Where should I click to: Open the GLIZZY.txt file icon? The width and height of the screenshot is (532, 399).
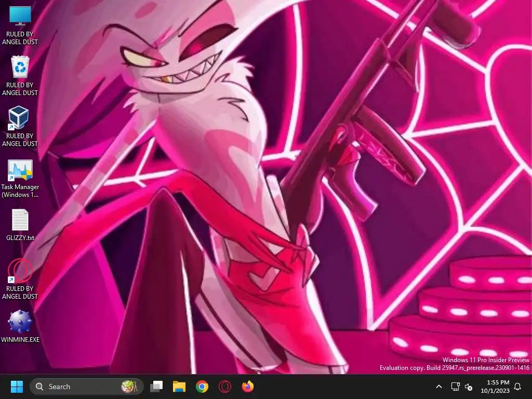tap(20, 220)
